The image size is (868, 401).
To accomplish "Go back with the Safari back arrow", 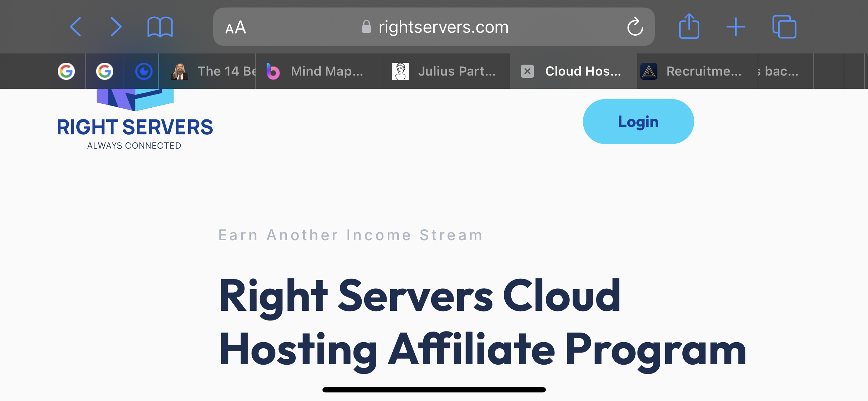I will pos(76,27).
